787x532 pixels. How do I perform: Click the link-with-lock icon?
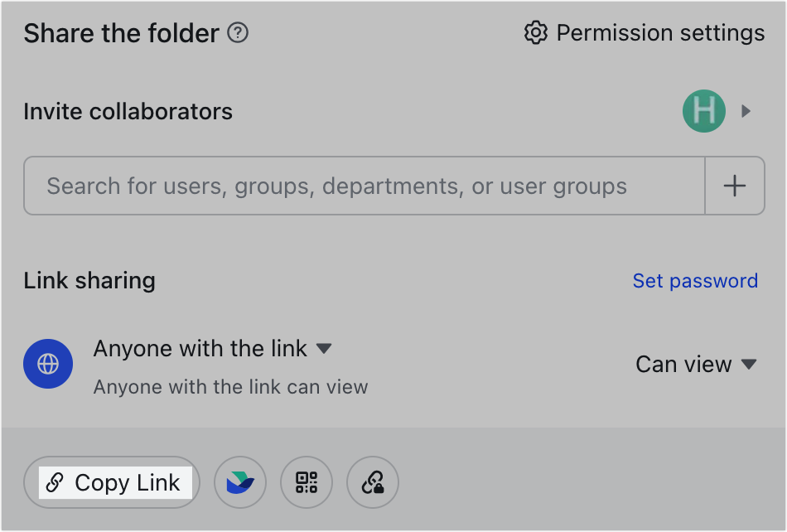pos(373,482)
